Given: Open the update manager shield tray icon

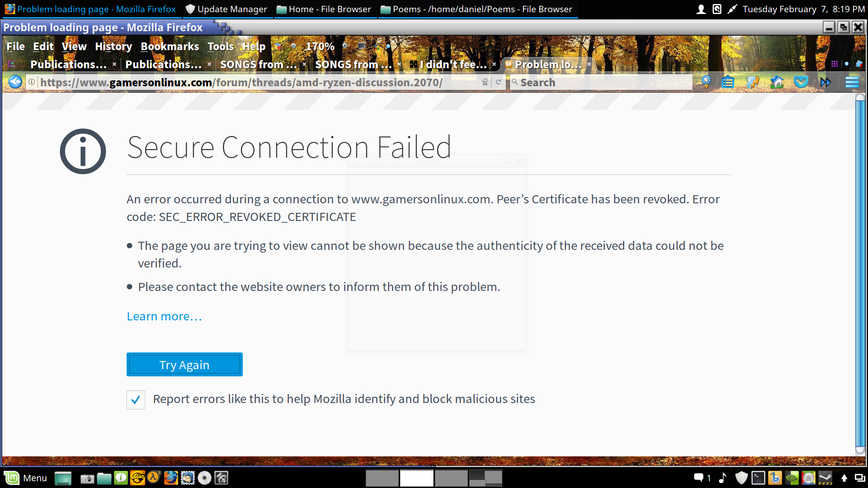Looking at the screenshot, I should point(741,478).
